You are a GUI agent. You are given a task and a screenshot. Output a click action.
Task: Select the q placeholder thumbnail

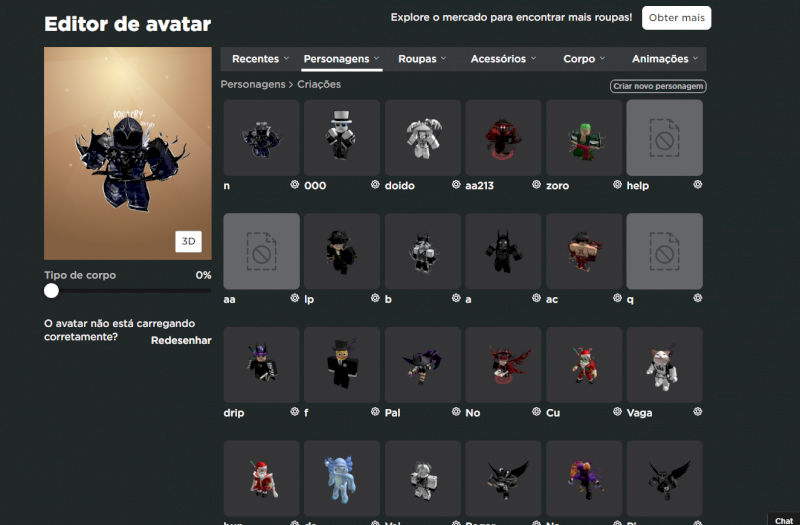[x=664, y=252]
